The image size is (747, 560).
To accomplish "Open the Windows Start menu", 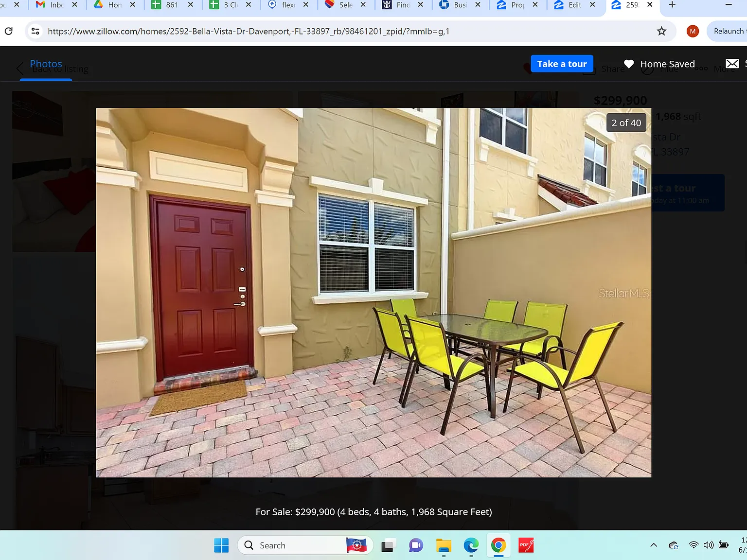I will click(221, 545).
